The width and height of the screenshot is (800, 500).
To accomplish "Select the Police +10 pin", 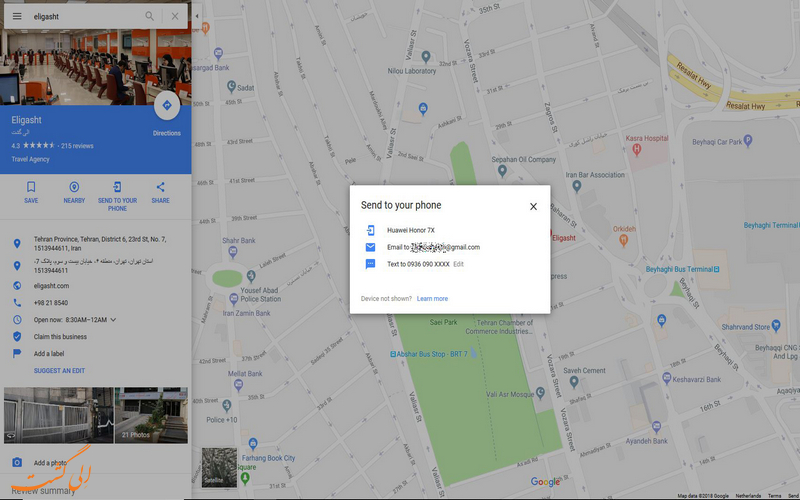I will pyautogui.click(x=227, y=406).
